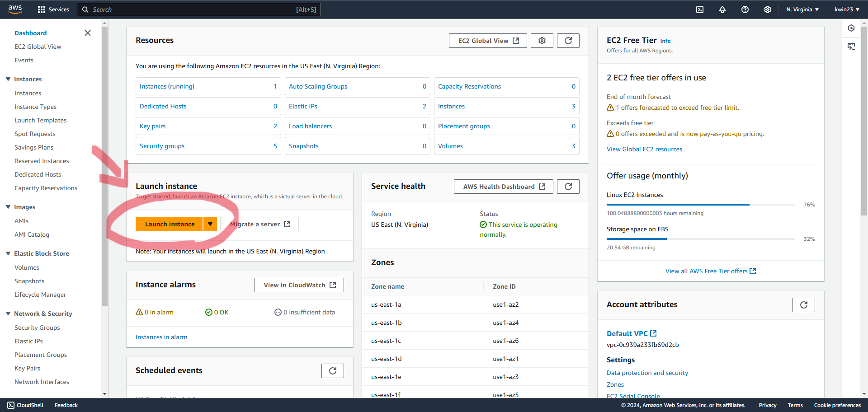This screenshot has height=412, width=868.
Task: Click into the top search field
Action: 199,9
